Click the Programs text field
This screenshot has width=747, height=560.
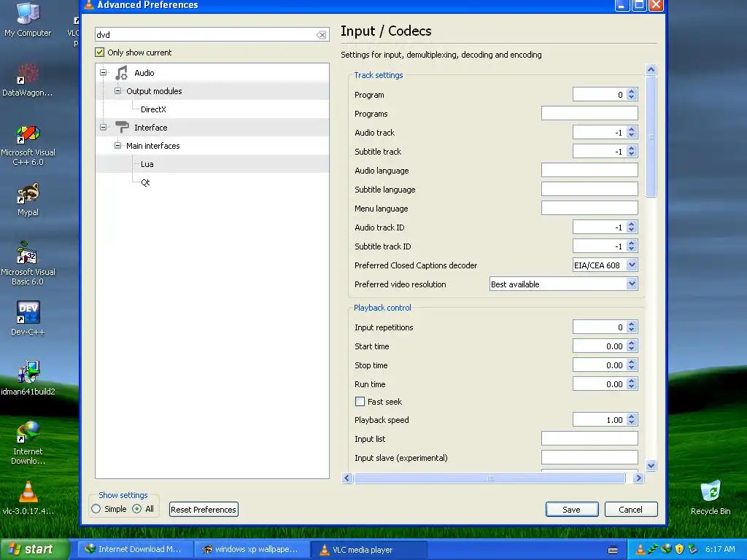click(x=589, y=113)
